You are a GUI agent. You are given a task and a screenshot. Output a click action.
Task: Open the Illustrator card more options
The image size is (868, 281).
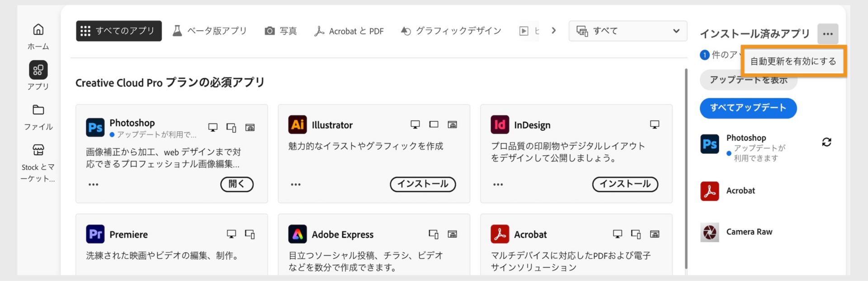296,185
